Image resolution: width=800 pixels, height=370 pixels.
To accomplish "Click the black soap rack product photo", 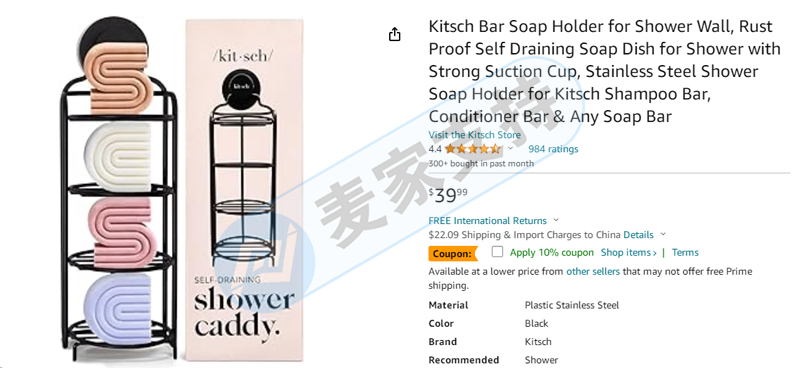I will point(119,189).
